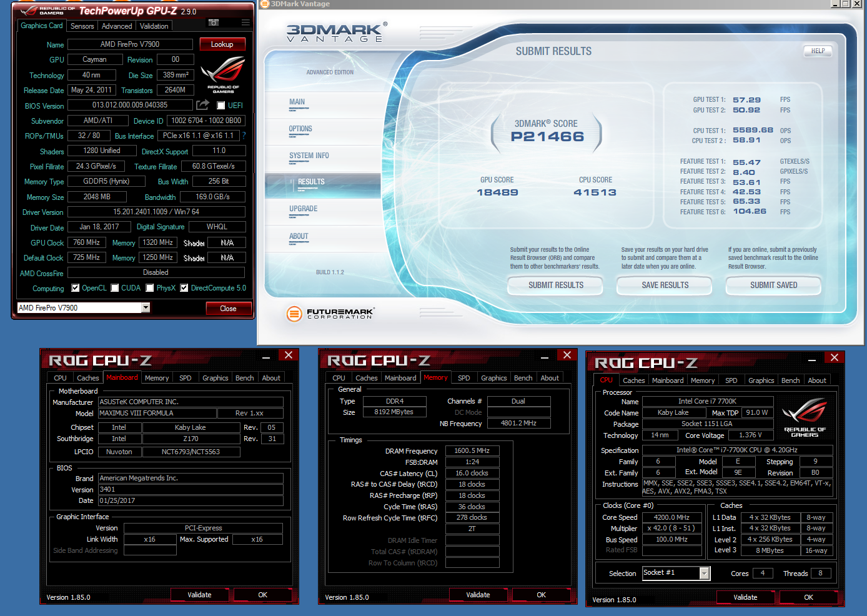Image resolution: width=867 pixels, height=616 pixels.
Task: Open the Validation tab in GPU-Z
Action: pos(154,26)
